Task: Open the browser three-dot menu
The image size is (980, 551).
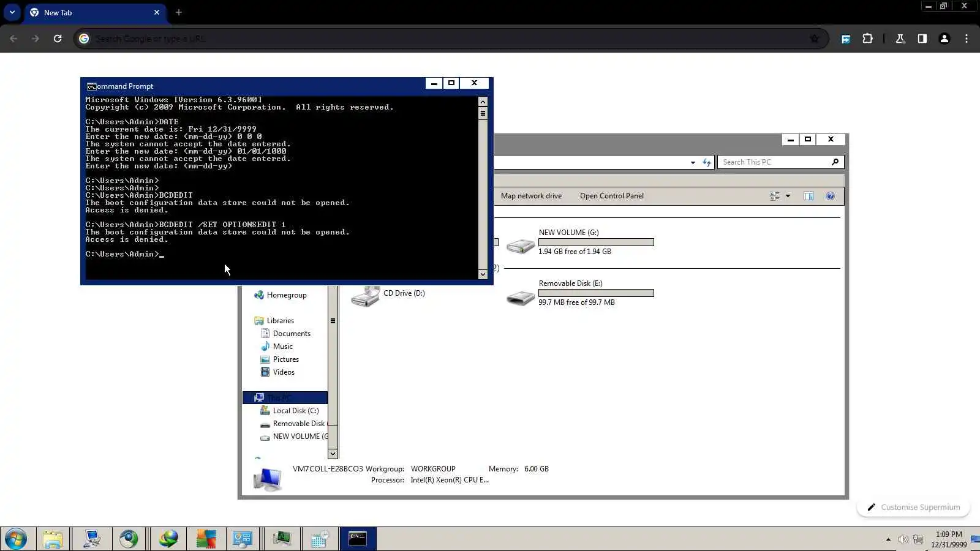Action: 967,39
